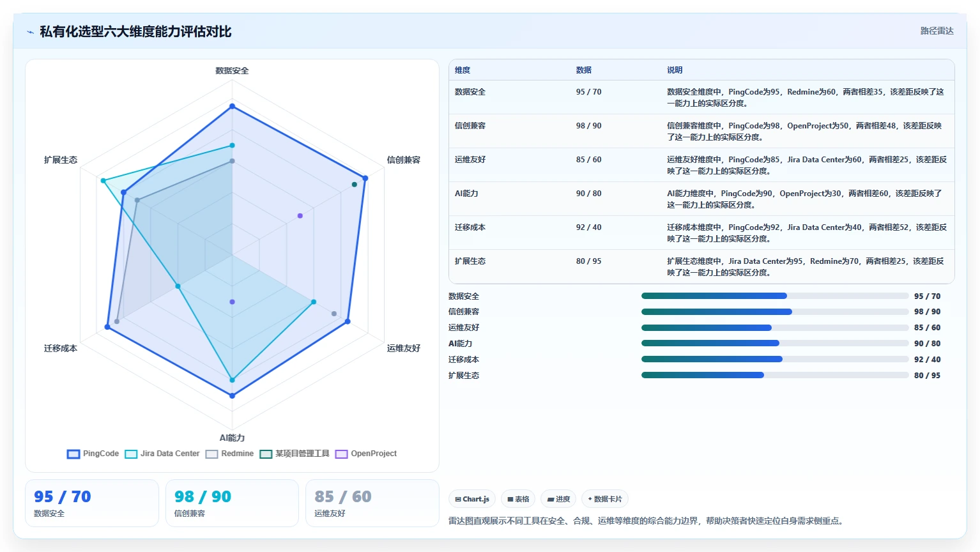The width and height of the screenshot is (980, 552).
Task: Click the Chart.js tag
Action: coord(472,499)
